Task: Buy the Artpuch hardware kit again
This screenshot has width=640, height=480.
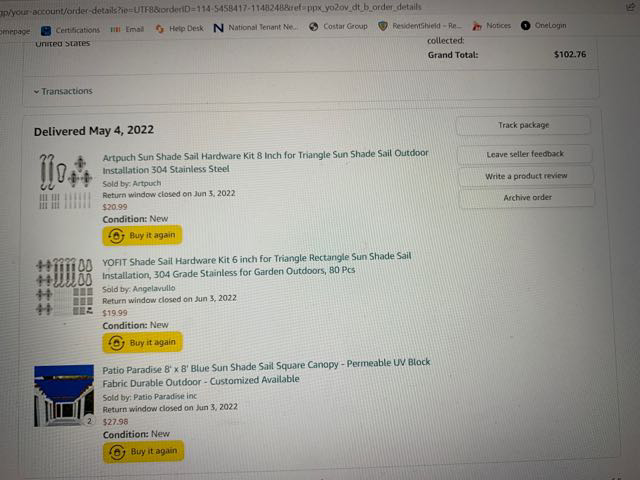Action: [x=142, y=236]
